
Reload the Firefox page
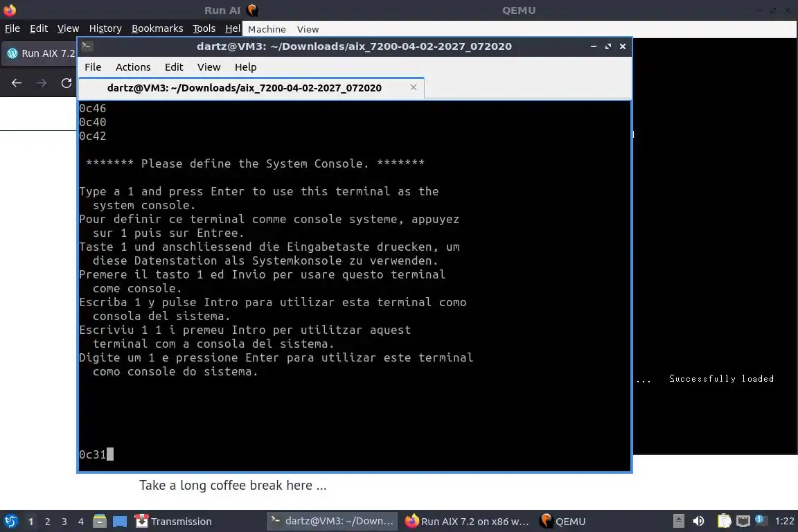(x=66, y=83)
